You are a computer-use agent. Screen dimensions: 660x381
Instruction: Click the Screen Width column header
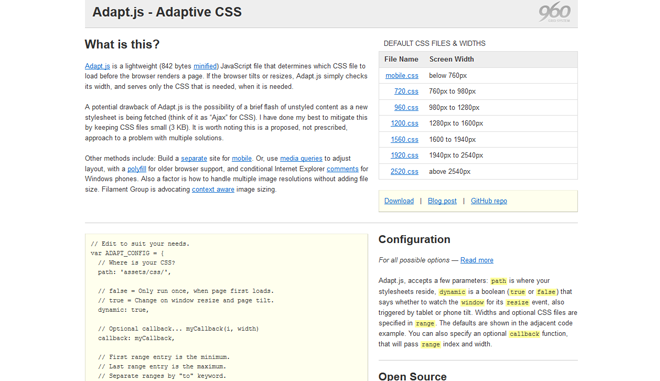452,59
